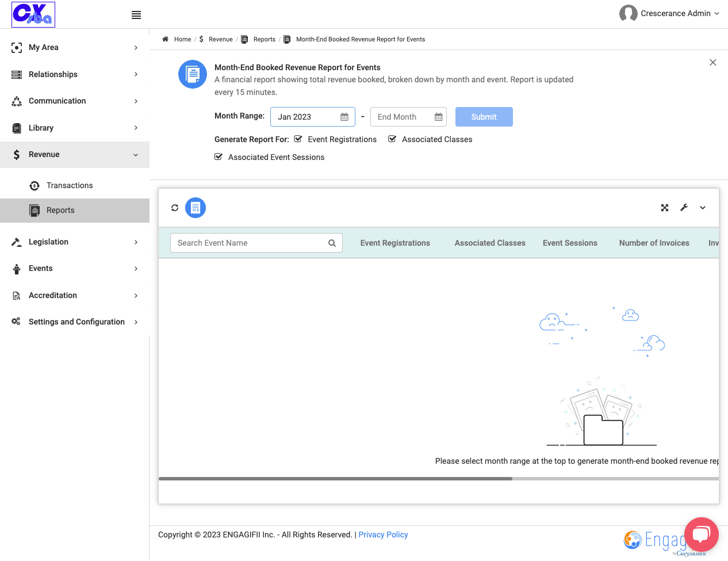Click the Communication sidebar icon
Screen dimensions: 728x561
click(x=17, y=101)
